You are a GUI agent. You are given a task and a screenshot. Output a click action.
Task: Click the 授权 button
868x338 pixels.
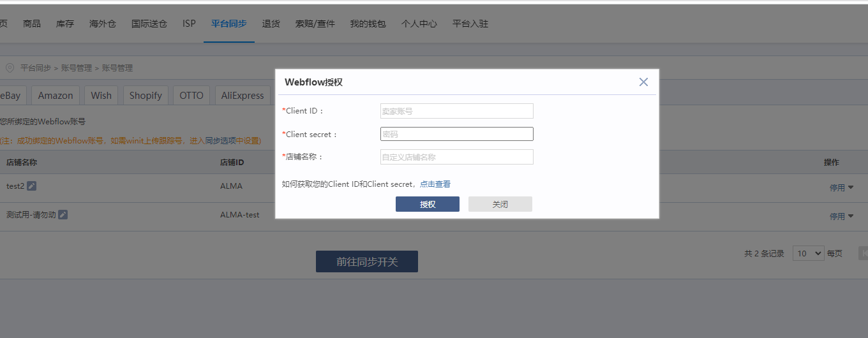(428, 204)
